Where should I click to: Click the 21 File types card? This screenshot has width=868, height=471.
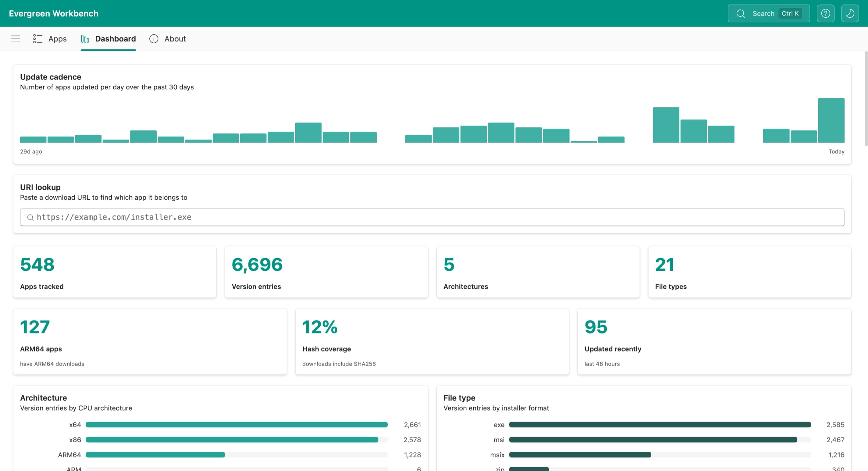pyautogui.click(x=750, y=272)
